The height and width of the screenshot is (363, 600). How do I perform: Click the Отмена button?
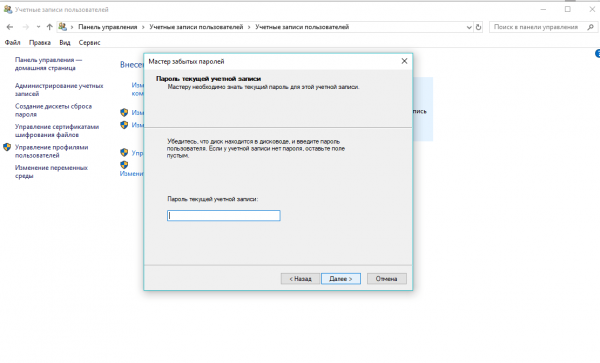386,279
